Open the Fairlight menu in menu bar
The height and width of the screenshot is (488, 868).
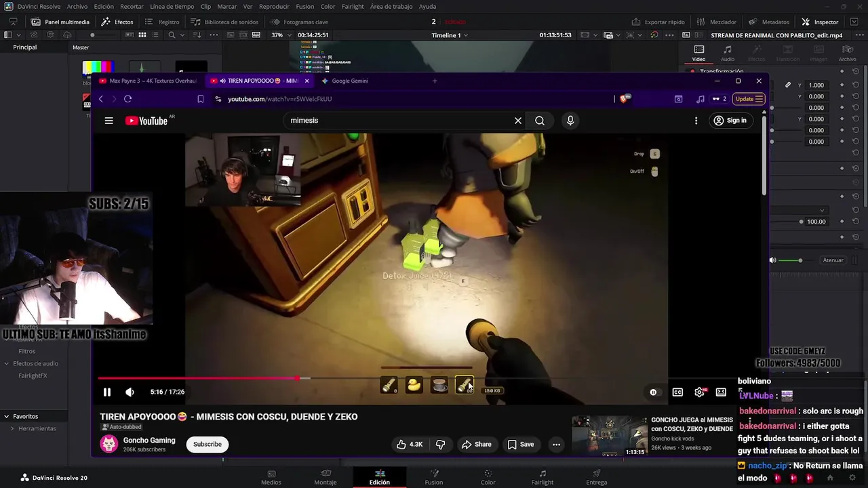tap(353, 6)
